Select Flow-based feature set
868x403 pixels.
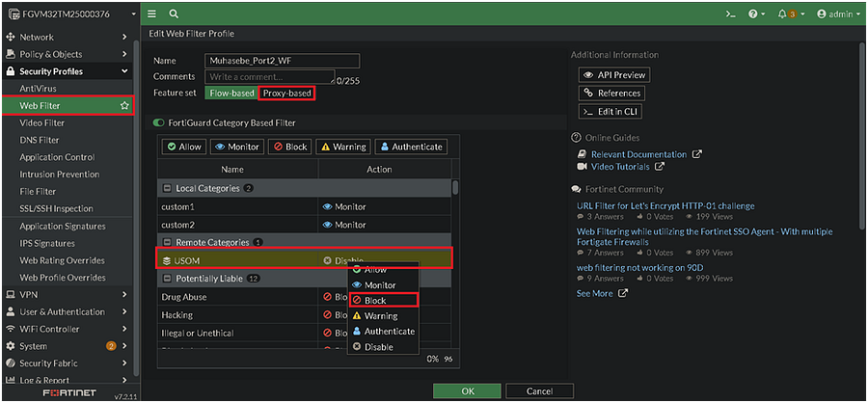231,93
